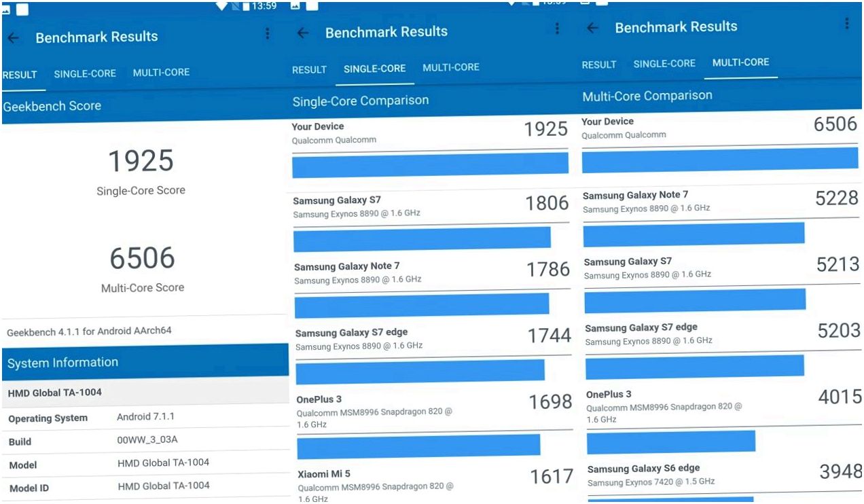Tap back arrow in Geekbench Score screen
864x504 pixels.
pyautogui.click(x=13, y=39)
